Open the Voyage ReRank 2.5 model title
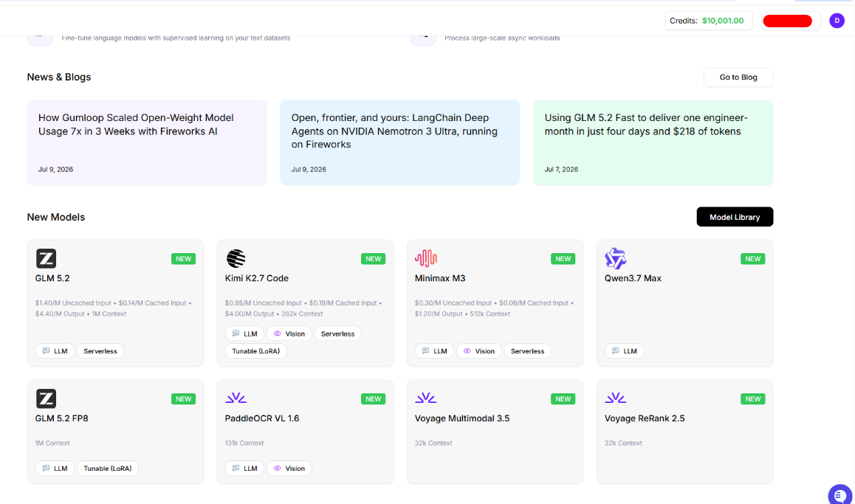The image size is (855, 504). point(645,418)
